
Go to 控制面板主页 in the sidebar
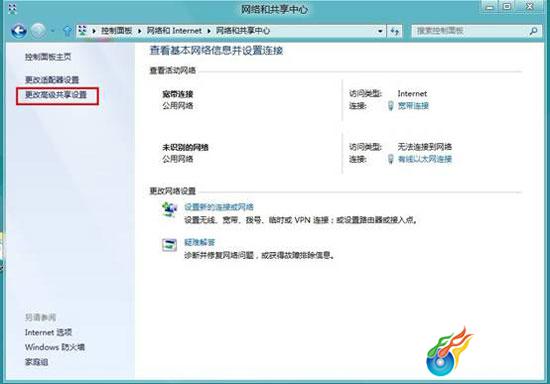[48, 57]
